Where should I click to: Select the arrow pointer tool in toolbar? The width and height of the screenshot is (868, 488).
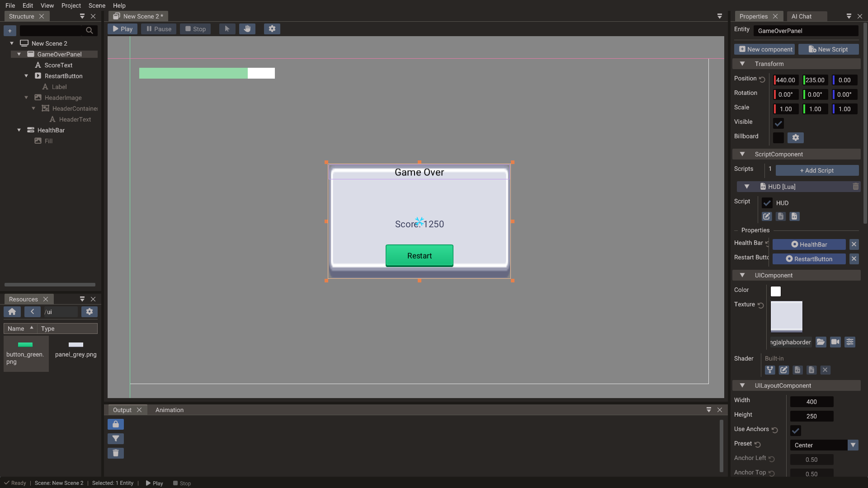(x=227, y=29)
